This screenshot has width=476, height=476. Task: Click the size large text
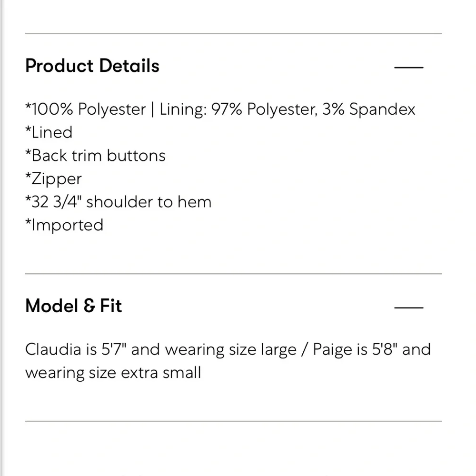pos(269,349)
